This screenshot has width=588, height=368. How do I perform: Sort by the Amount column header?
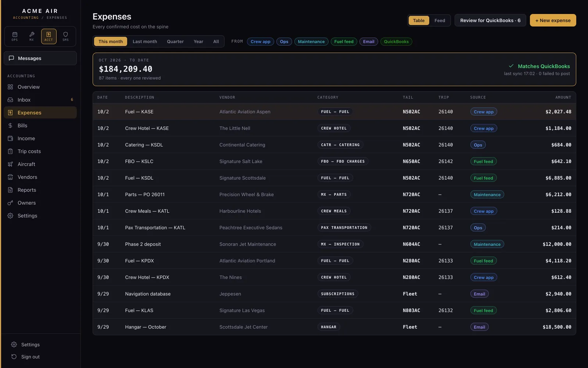[563, 98]
